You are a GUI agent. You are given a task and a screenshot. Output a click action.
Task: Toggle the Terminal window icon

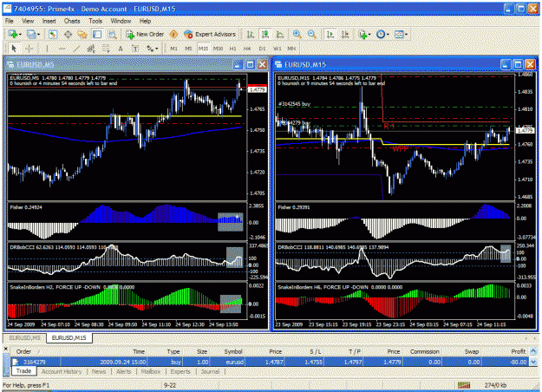click(x=97, y=34)
